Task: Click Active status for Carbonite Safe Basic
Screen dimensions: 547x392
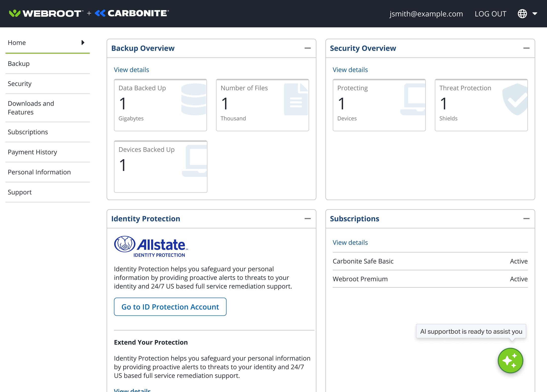Action: (x=519, y=261)
